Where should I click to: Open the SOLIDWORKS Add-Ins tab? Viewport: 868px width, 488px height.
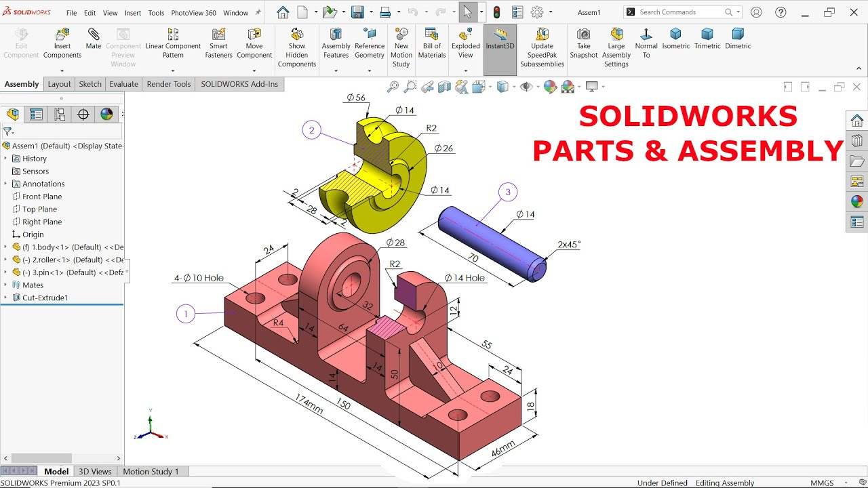[x=239, y=84]
